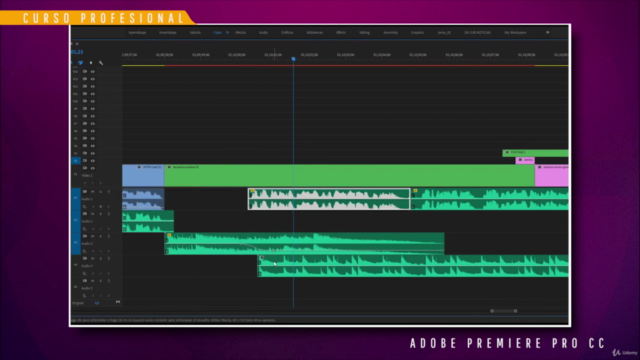Select the white highlighted audio clip on A1

(x=329, y=199)
